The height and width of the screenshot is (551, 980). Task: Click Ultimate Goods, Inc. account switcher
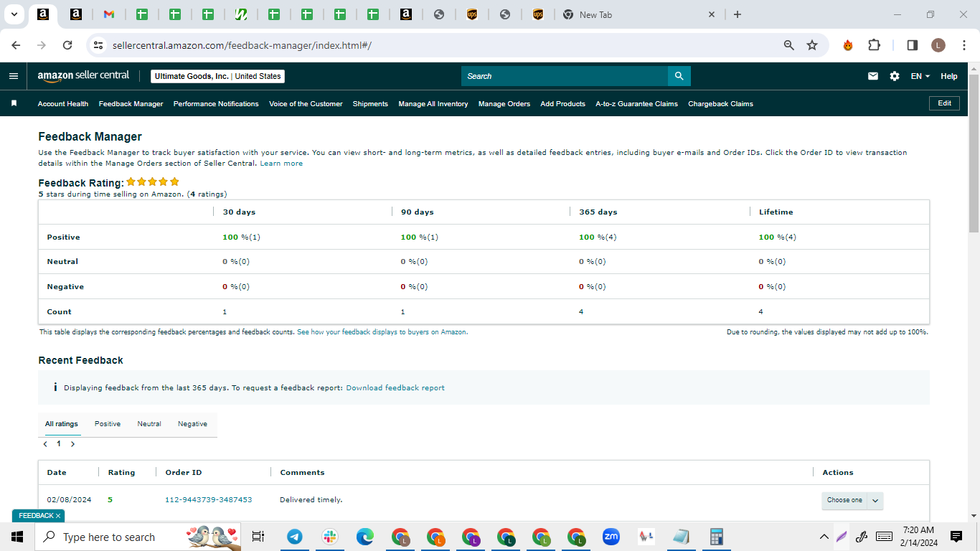point(217,76)
